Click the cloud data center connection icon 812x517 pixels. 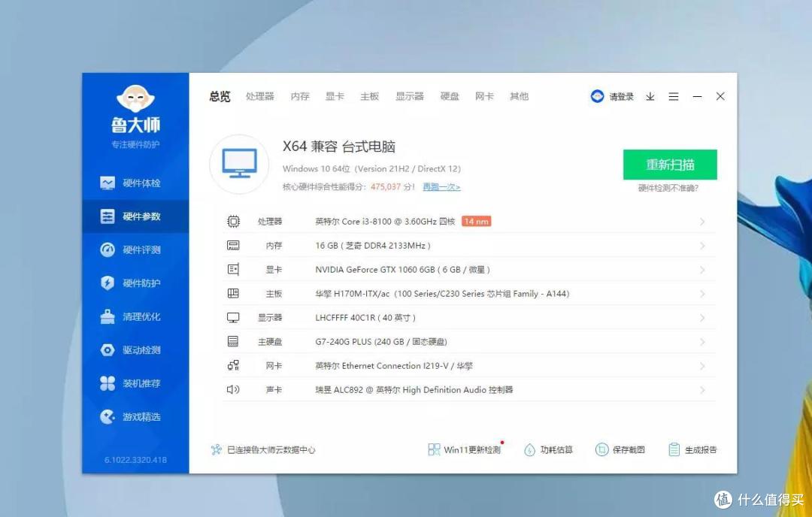point(217,449)
